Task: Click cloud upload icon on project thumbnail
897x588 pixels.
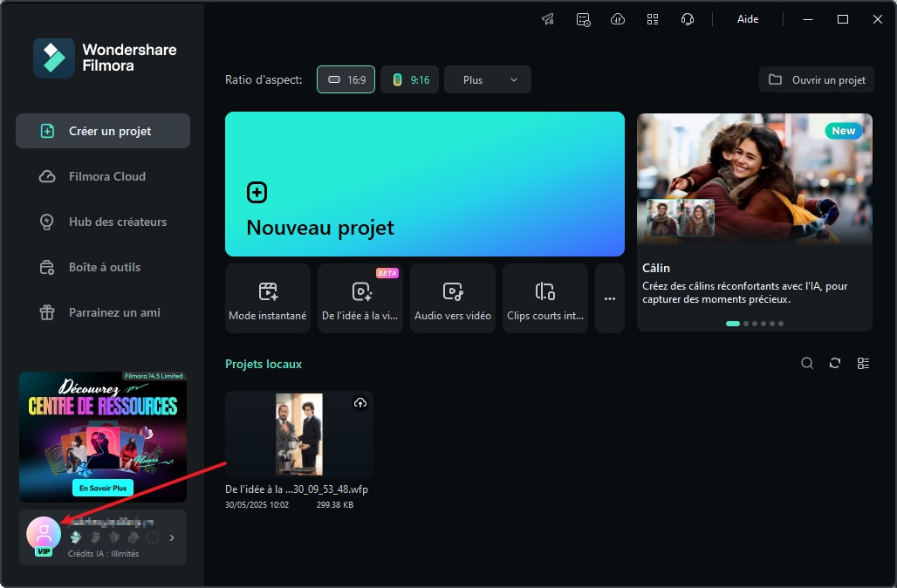Action: point(360,403)
